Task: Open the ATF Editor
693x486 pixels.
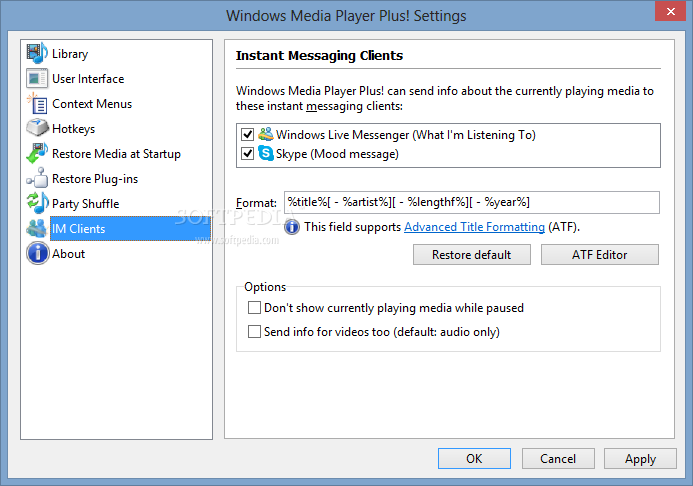Action: point(600,254)
